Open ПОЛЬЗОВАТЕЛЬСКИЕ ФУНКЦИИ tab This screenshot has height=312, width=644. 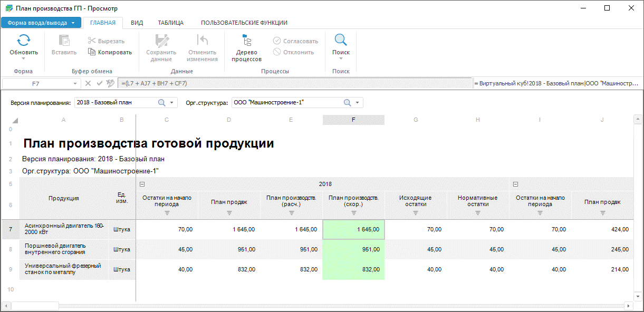(x=244, y=23)
